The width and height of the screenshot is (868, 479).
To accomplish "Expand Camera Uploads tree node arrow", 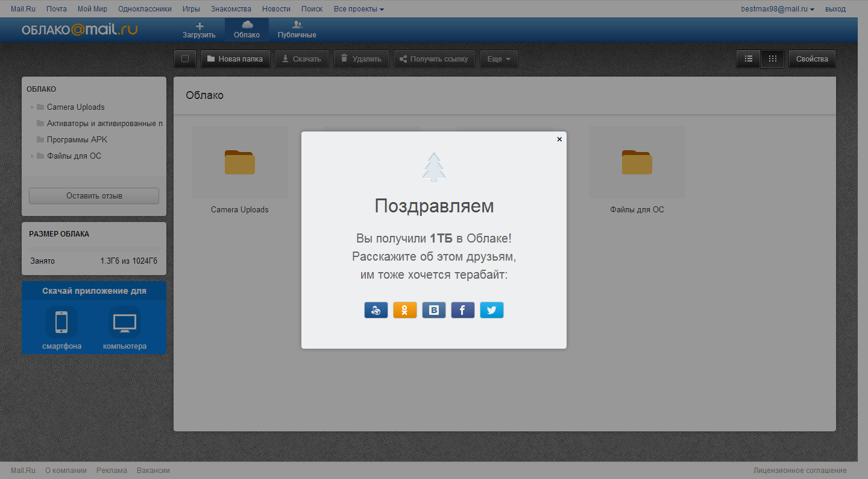I will pyautogui.click(x=32, y=107).
